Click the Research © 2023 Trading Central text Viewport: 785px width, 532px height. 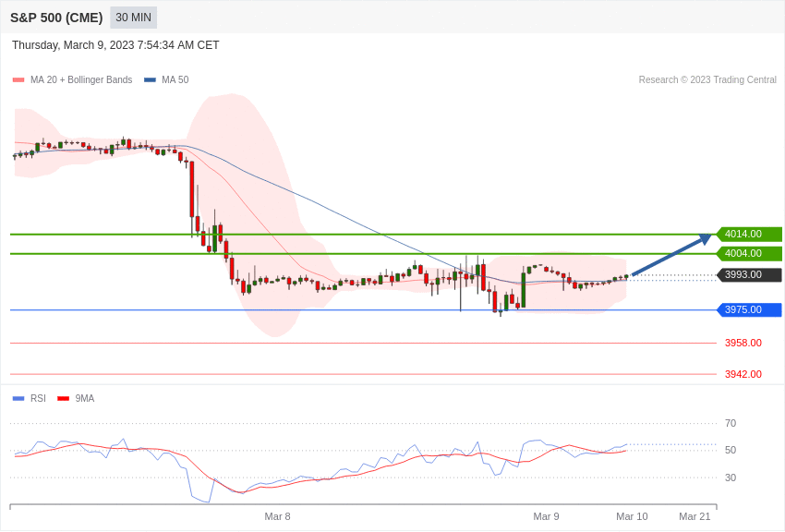(x=707, y=79)
